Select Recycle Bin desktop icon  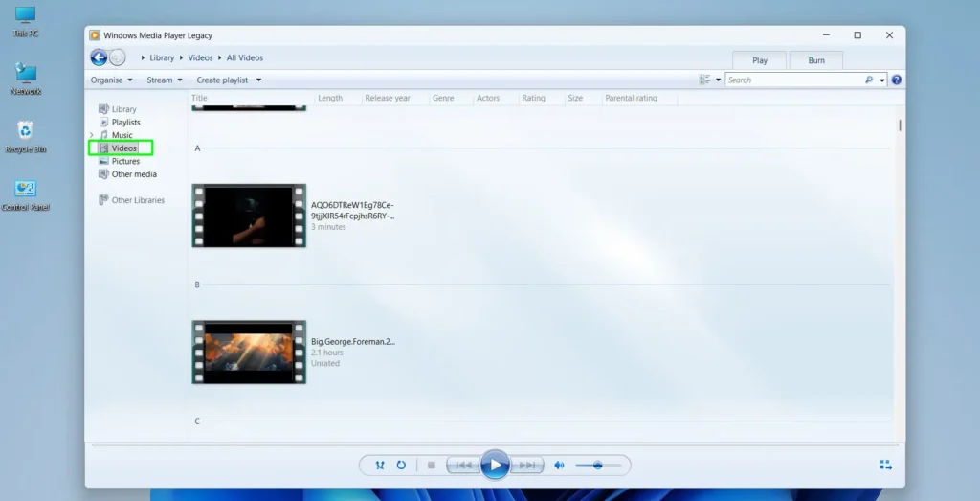coord(26,137)
